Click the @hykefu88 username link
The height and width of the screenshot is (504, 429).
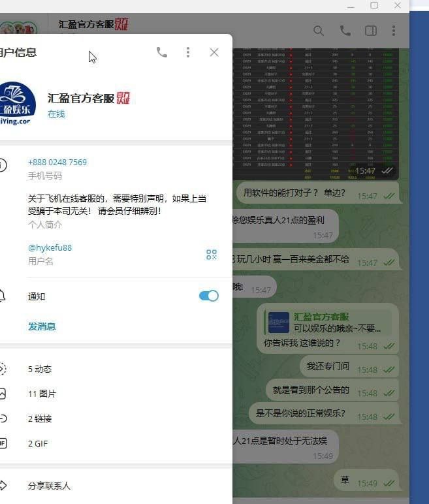click(50, 248)
